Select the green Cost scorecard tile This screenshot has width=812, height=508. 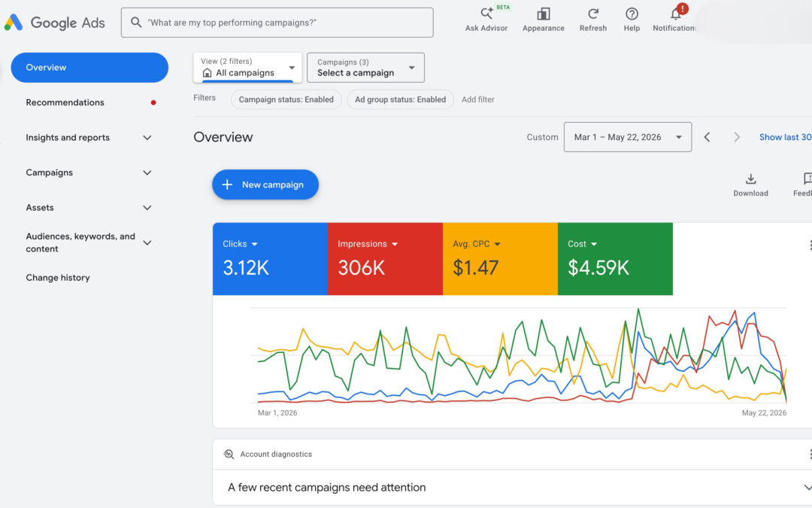615,259
